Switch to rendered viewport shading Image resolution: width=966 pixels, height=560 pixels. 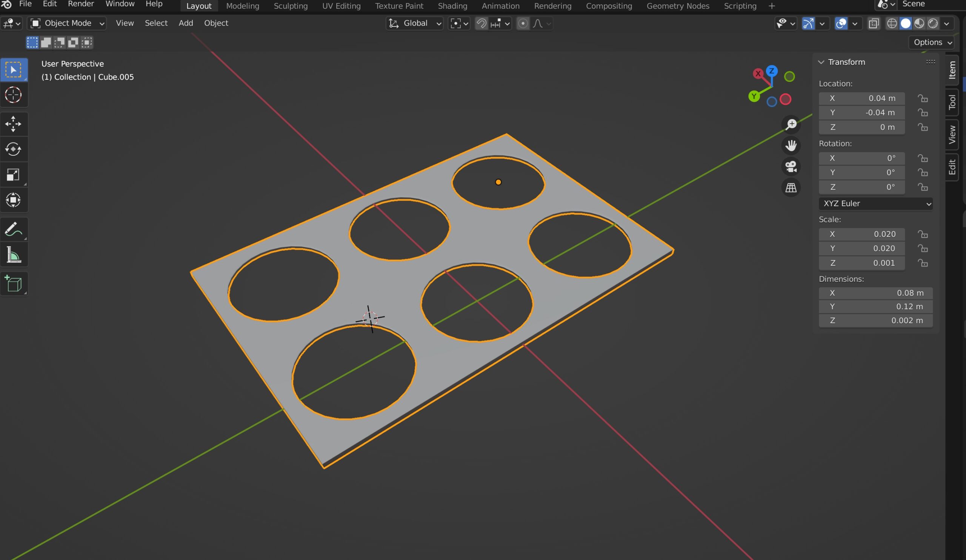(x=933, y=23)
